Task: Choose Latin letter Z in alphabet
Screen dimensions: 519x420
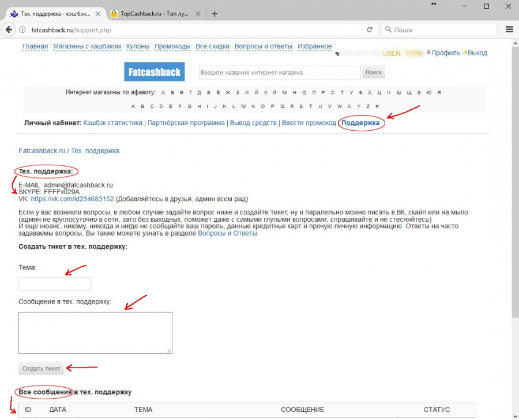Action: (x=368, y=107)
